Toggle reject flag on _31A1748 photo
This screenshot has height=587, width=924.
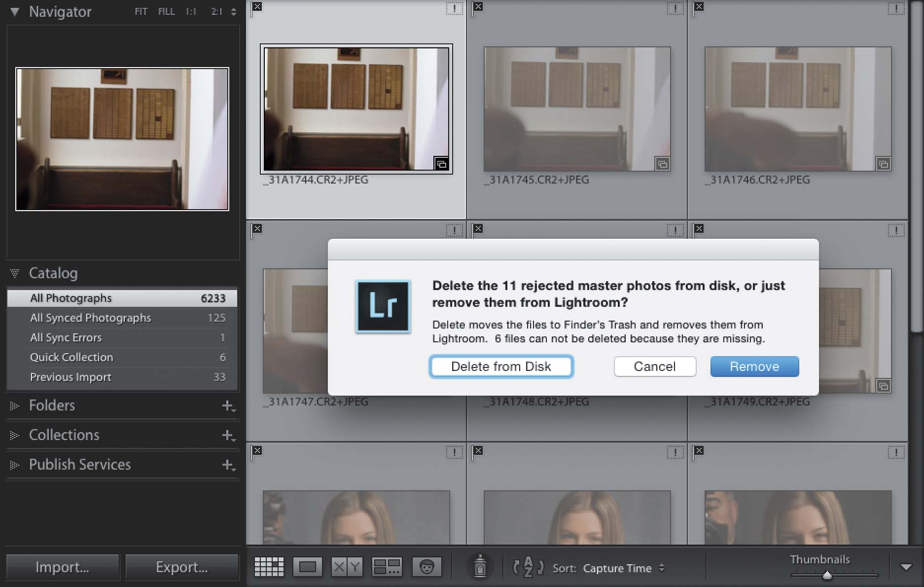coord(477,230)
